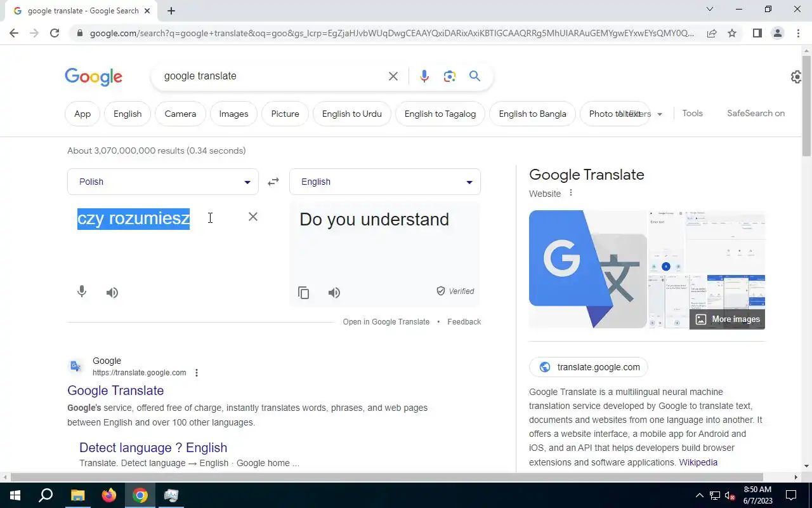Open the Windows Start menu

coord(15,495)
